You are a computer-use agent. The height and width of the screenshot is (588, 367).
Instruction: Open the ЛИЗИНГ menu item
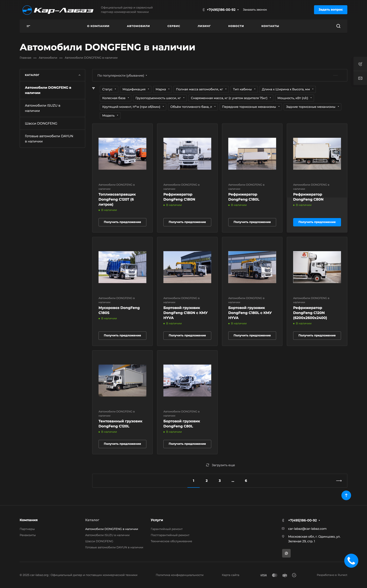(204, 26)
